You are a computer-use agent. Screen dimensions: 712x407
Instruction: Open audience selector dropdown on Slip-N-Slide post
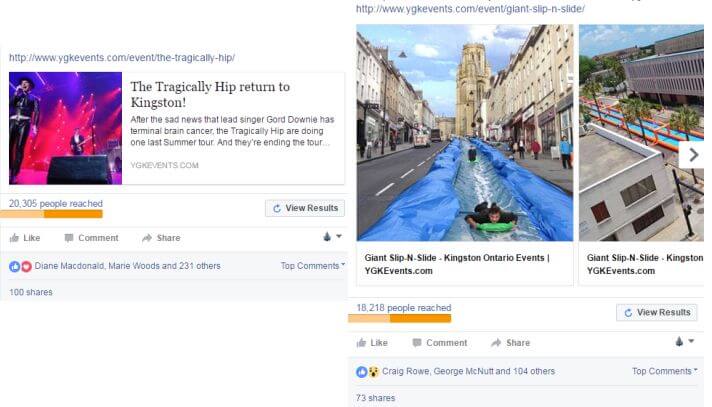[x=685, y=342]
